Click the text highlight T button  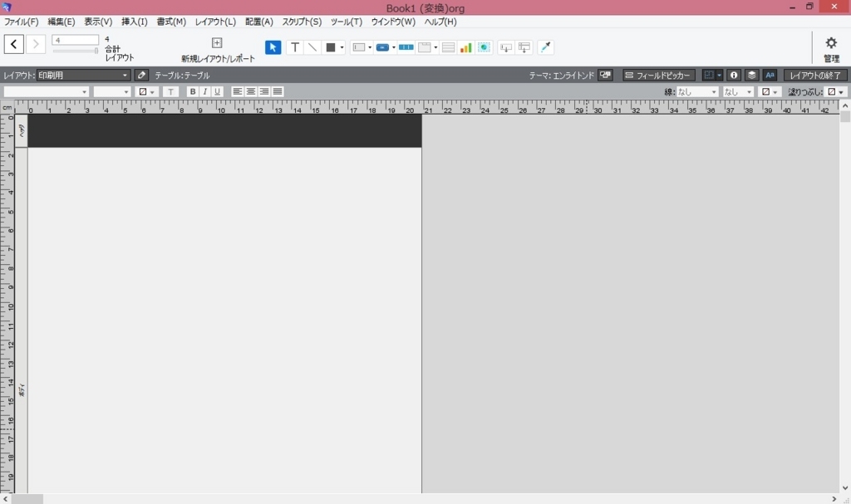point(170,91)
